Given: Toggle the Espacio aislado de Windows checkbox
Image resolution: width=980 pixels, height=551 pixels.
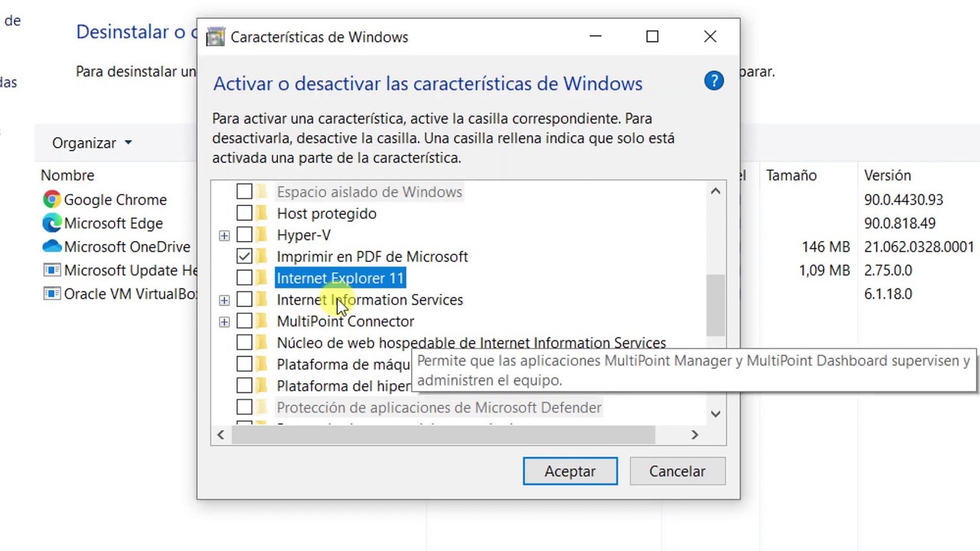Looking at the screenshot, I should (244, 191).
